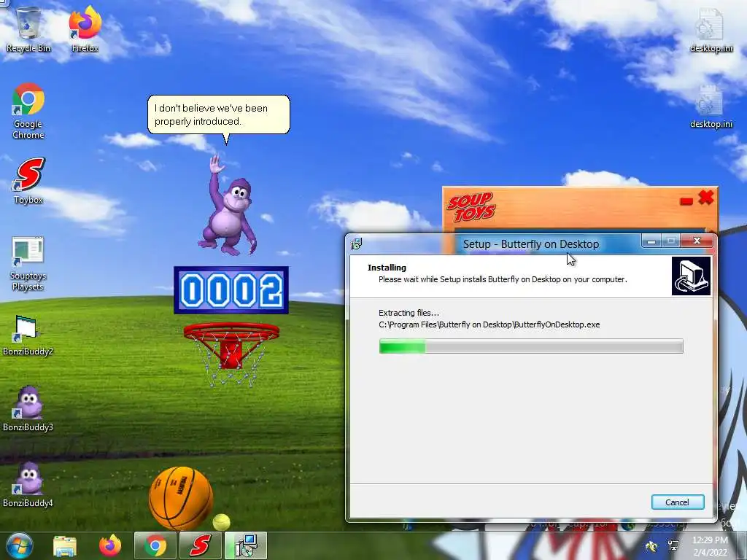Select the BonziBuddy4 desktop icon

point(28,484)
